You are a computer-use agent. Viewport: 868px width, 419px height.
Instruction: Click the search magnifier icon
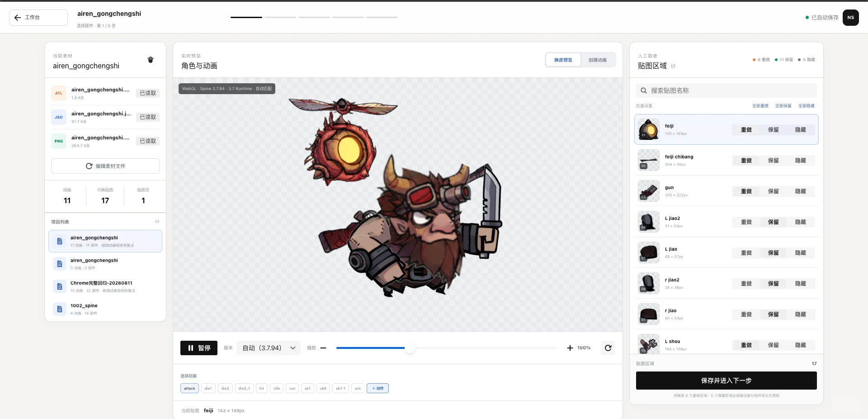[644, 90]
